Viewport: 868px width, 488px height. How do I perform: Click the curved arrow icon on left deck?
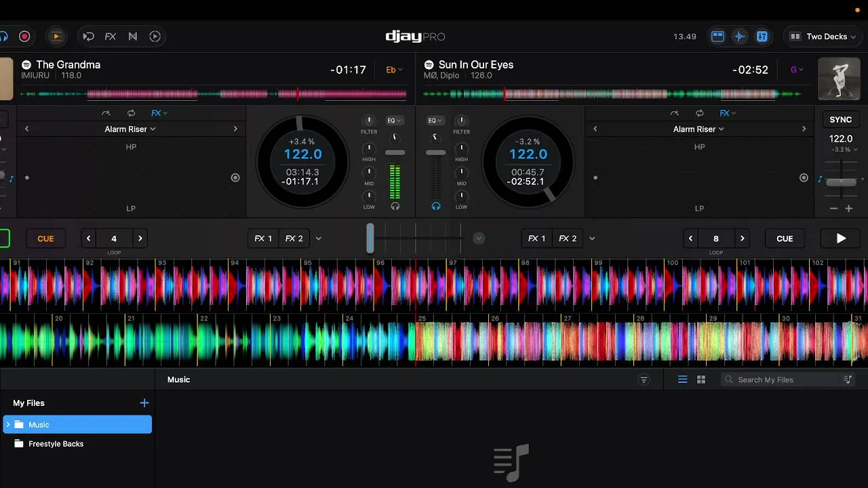click(106, 113)
